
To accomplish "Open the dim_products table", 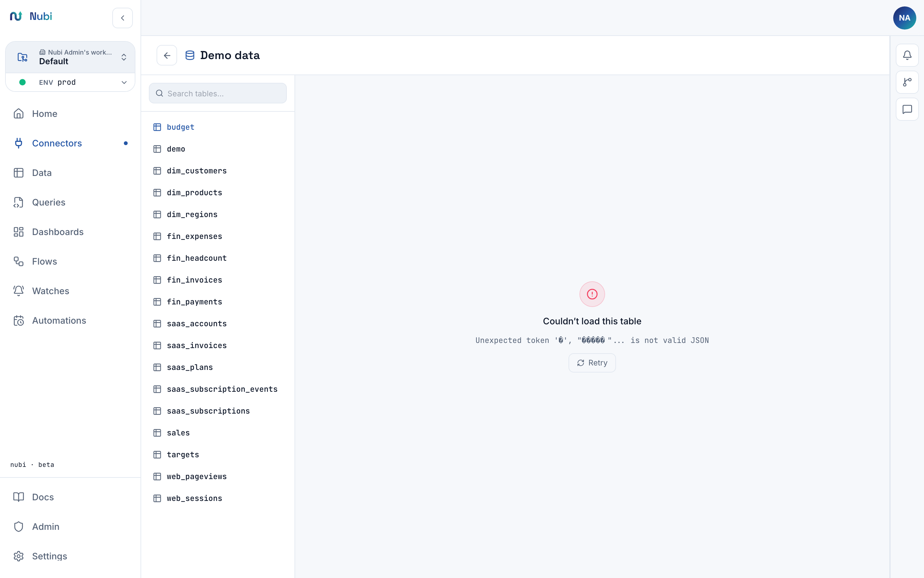I will [x=218, y=192].
